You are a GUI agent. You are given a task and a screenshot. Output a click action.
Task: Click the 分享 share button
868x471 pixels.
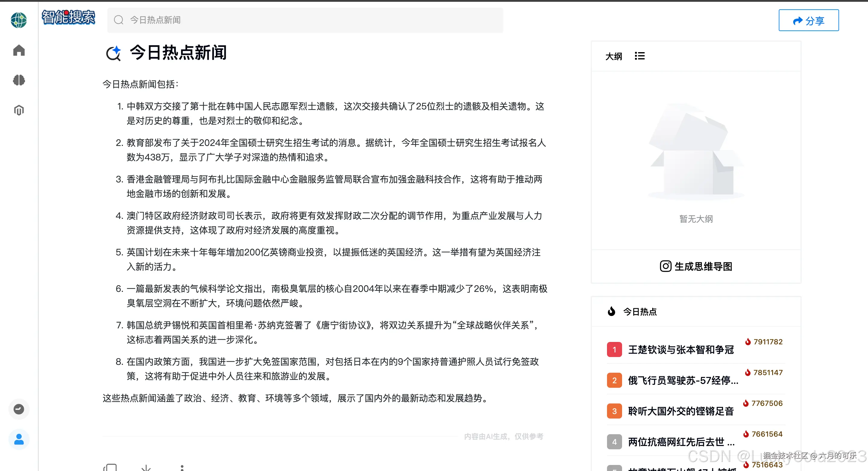point(808,20)
